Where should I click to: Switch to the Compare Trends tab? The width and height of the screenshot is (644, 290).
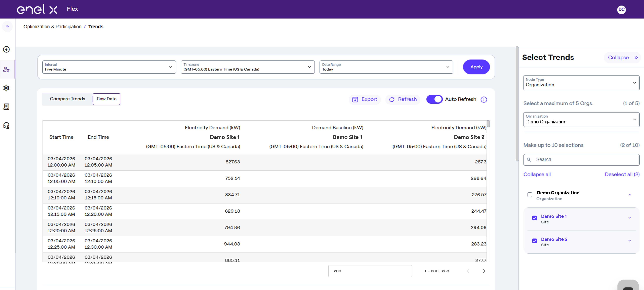pos(67,99)
